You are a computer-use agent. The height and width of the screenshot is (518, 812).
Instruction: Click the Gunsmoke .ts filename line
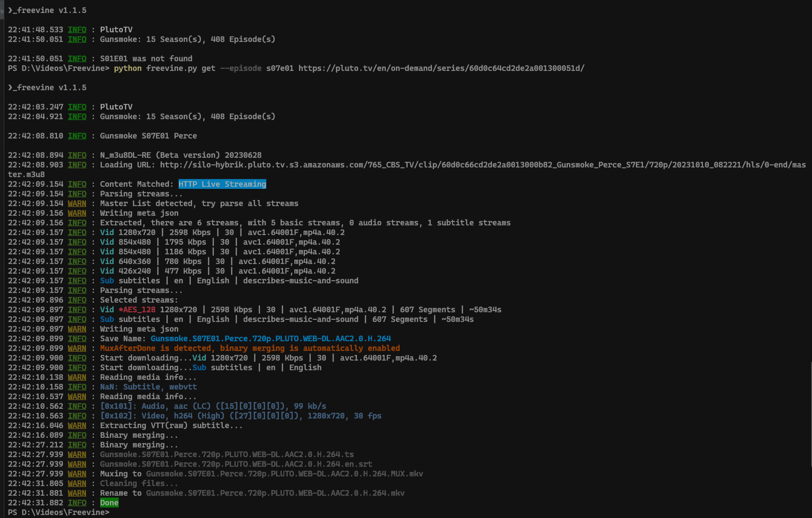pyautogui.click(x=226, y=454)
